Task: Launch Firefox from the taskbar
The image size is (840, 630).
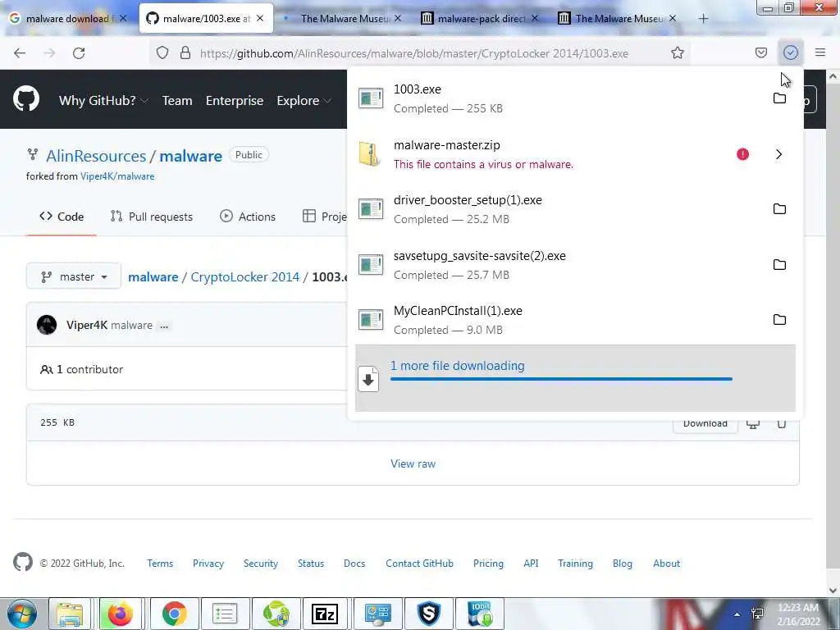Action: (120, 614)
